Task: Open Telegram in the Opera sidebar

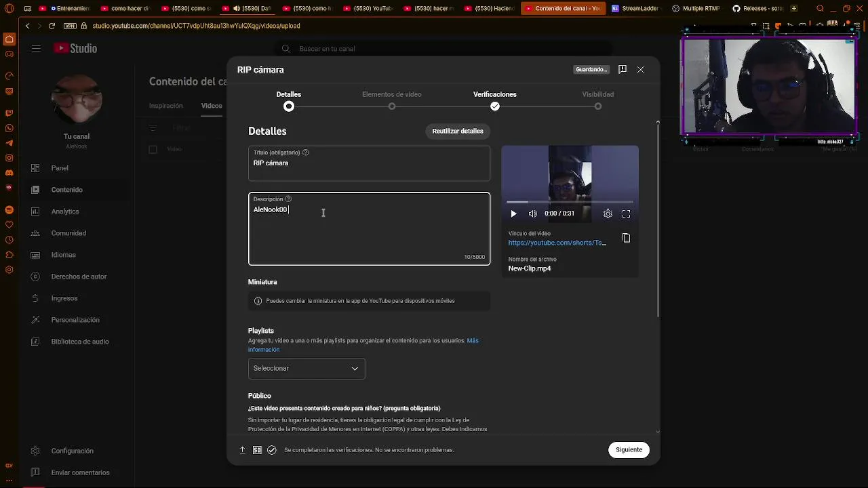Action: pos(9,143)
